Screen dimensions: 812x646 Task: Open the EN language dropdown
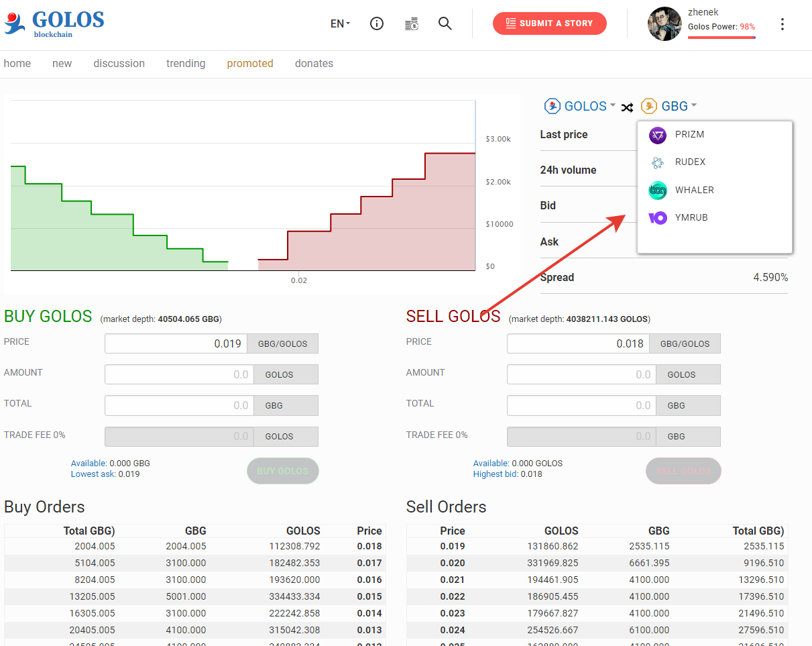pos(341,23)
